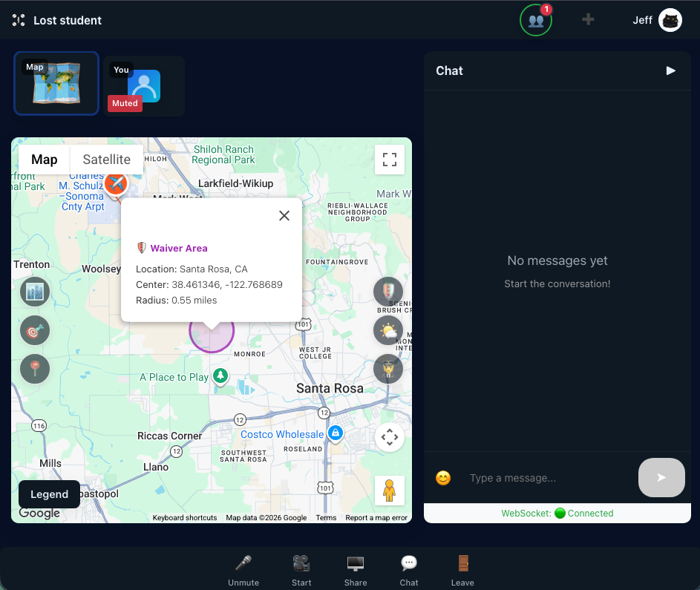The width and height of the screenshot is (700, 590).
Task: Click the Share screen button
Action: coord(356,571)
